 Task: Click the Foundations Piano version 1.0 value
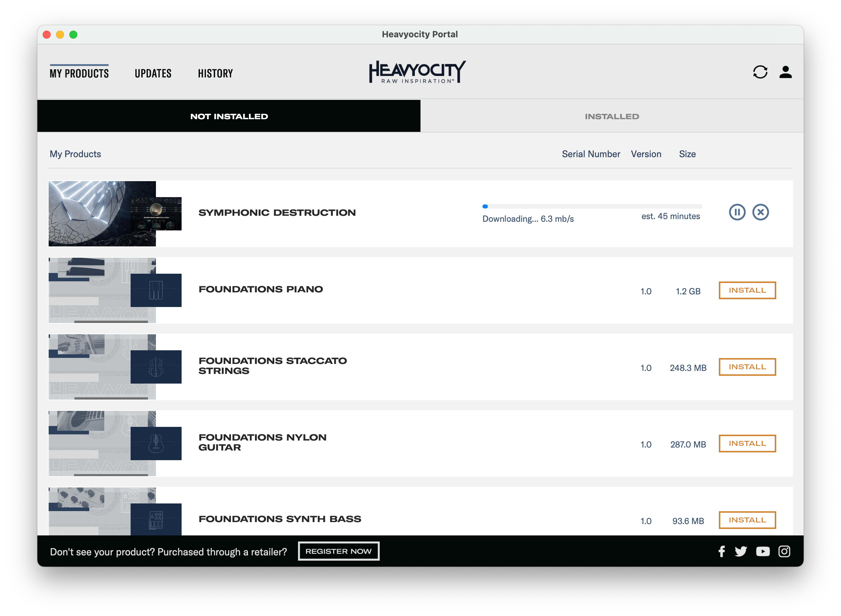[646, 291]
